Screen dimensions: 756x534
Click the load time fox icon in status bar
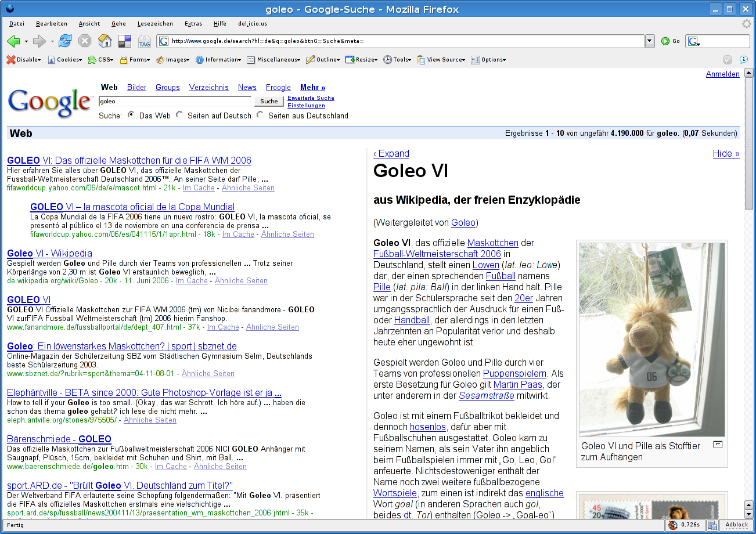(x=672, y=525)
